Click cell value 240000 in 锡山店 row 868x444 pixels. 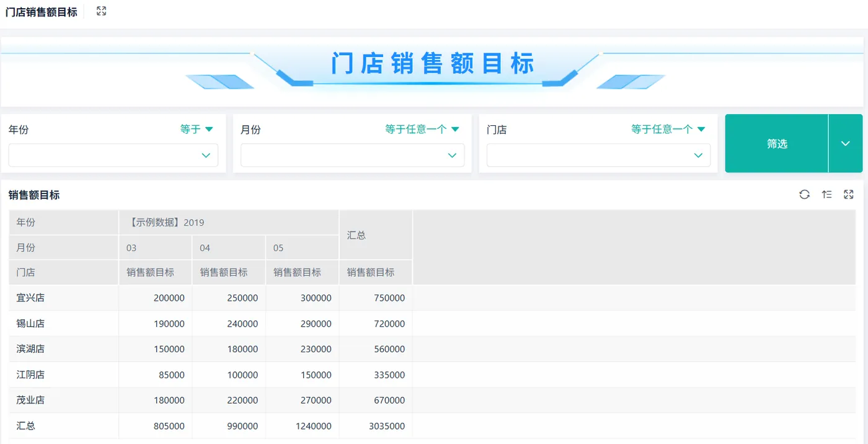tap(242, 324)
